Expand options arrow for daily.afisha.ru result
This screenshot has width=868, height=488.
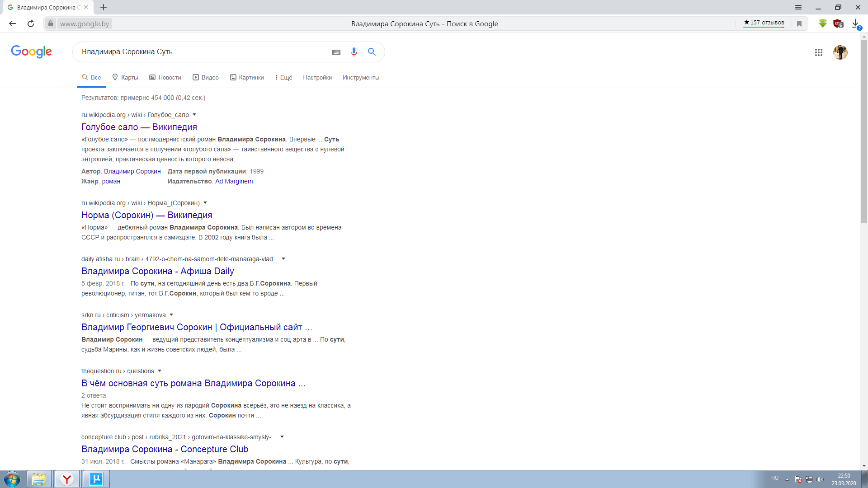pyautogui.click(x=283, y=259)
